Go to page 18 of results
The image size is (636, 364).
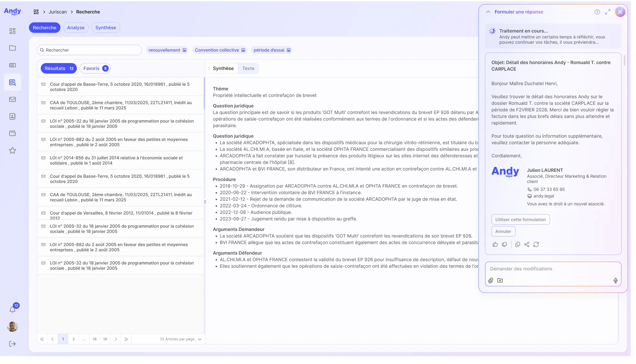tap(95, 339)
